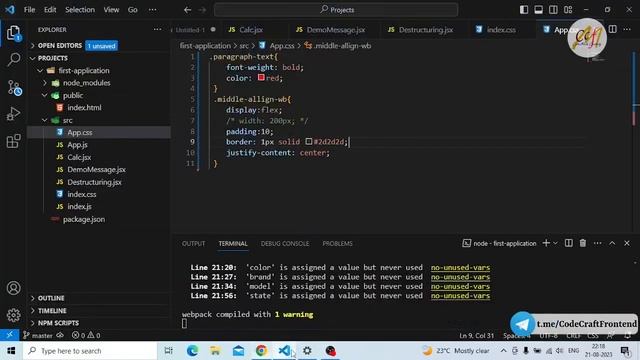Screen dimensions: 640x360
Task: Open Manage gear in activity bar
Action: coord(13,315)
